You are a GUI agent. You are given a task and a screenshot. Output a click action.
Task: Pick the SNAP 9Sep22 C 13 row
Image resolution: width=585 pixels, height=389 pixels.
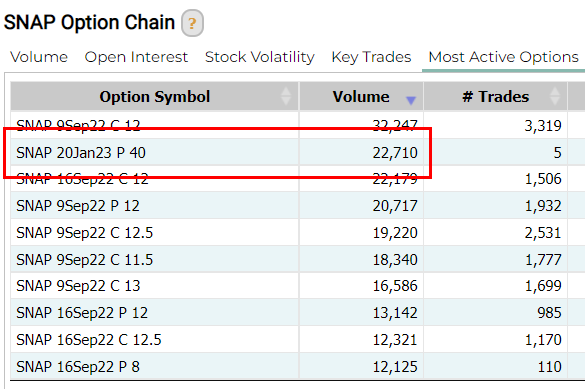297,286
